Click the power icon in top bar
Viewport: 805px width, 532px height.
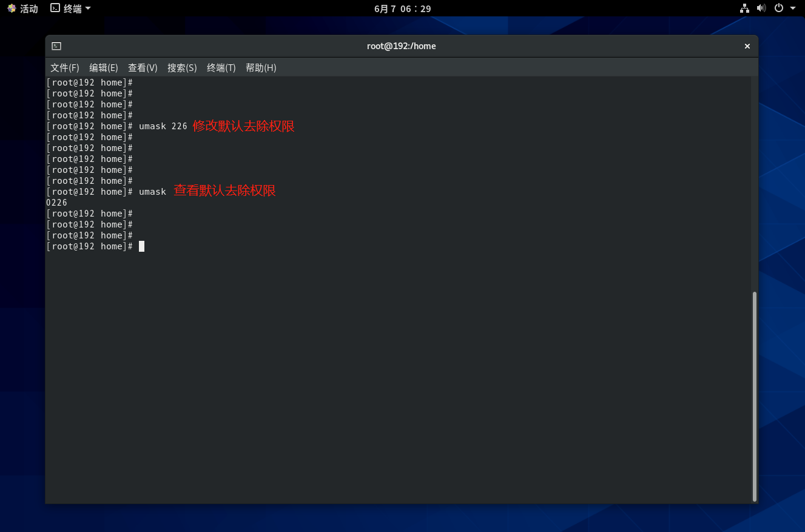779,8
